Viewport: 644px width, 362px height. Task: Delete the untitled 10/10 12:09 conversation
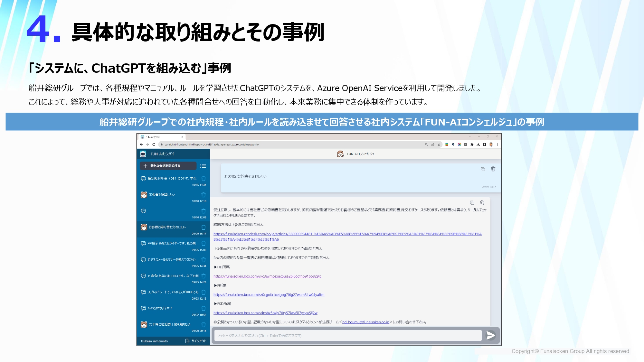[x=204, y=211]
